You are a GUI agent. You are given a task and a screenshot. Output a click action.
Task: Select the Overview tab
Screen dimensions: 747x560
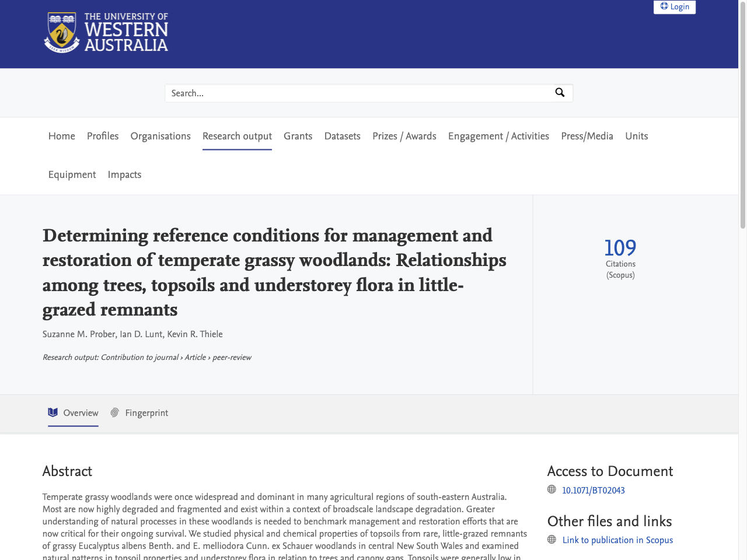(80, 413)
